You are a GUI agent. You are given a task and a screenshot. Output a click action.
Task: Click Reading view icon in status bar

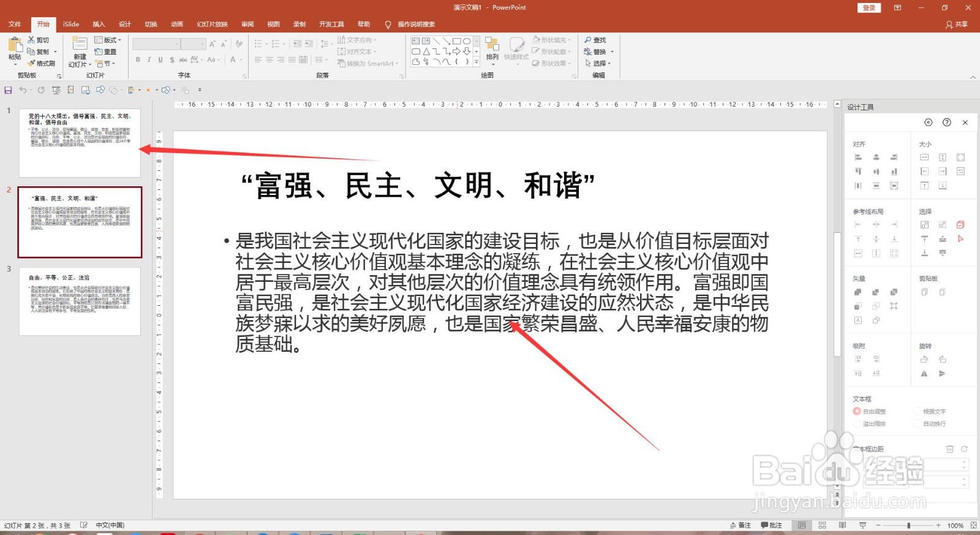coord(842,525)
